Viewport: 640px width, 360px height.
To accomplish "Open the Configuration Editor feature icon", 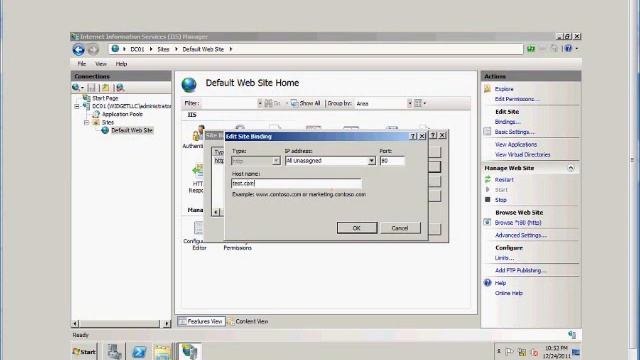I will pos(199,228).
